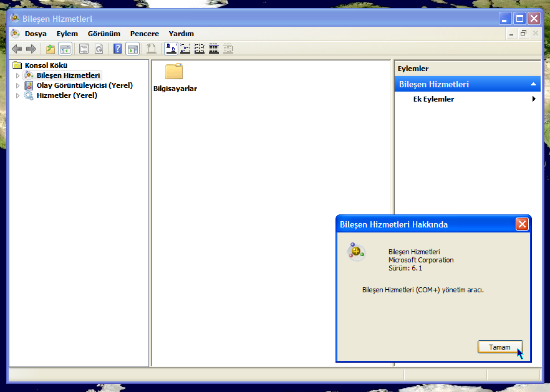Click the Up One Level folder icon
The height and width of the screenshot is (392, 550).
(x=51, y=49)
